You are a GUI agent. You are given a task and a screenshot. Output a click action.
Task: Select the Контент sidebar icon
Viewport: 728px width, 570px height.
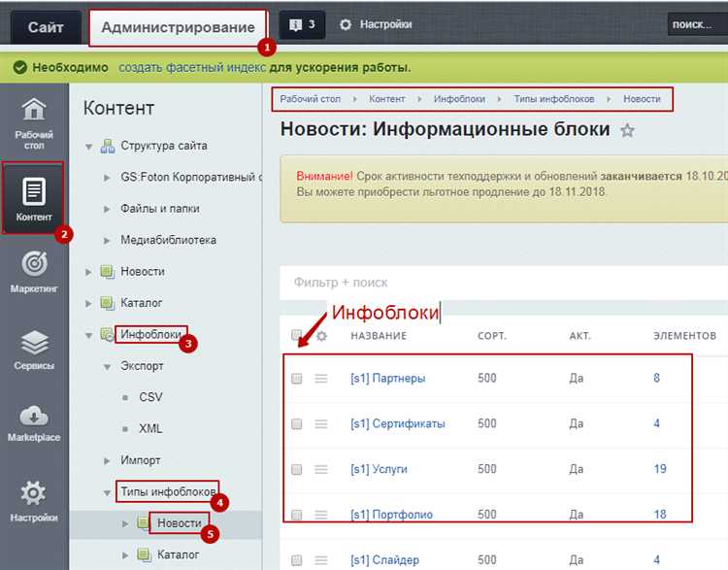(34, 197)
